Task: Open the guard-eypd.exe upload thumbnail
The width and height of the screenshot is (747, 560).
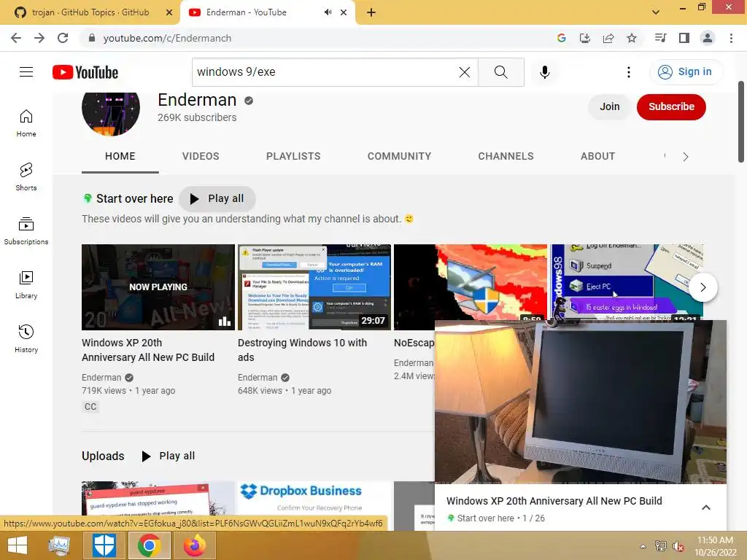Action: tap(158, 498)
